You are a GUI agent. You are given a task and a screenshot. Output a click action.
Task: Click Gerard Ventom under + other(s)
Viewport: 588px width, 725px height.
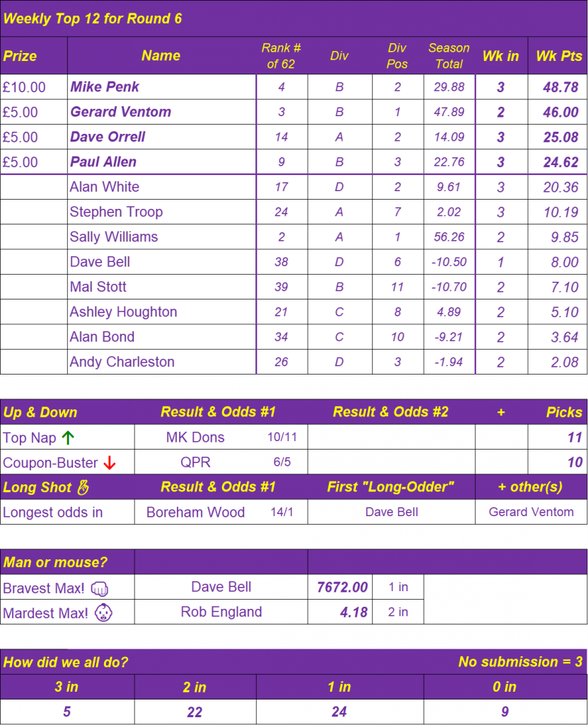(x=531, y=512)
